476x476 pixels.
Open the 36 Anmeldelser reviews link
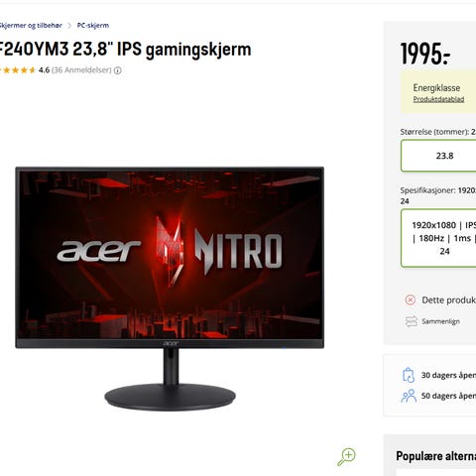(x=81, y=70)
